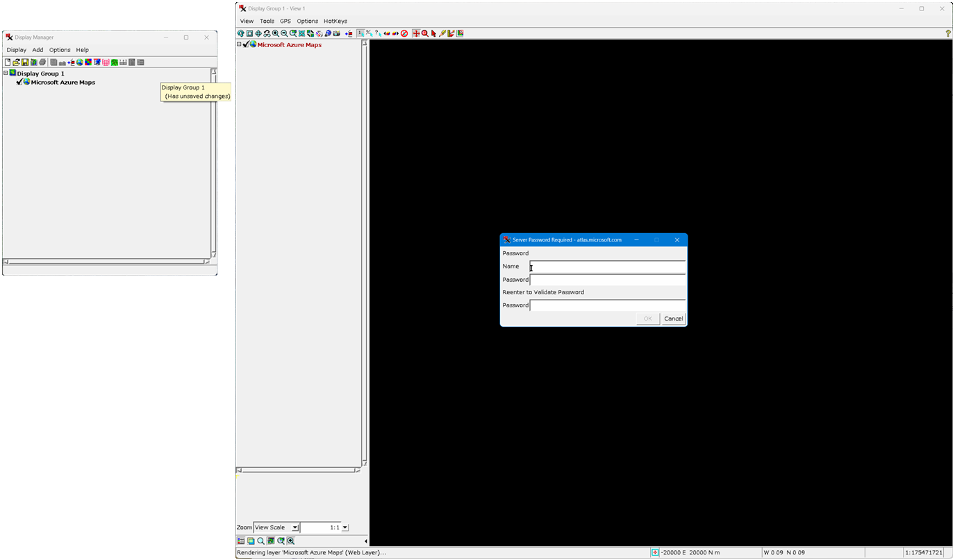Open the View menu in View window
955x560 pixels.
[x=247, y=21]
